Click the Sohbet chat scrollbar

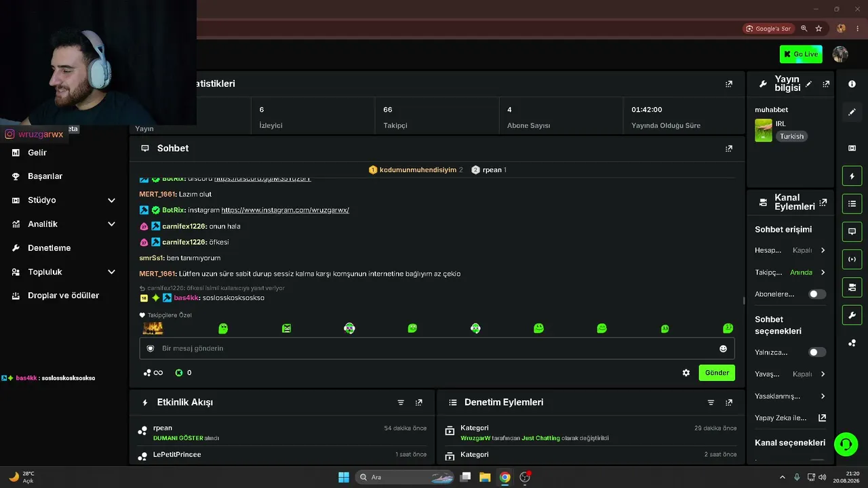coord(743,301)
